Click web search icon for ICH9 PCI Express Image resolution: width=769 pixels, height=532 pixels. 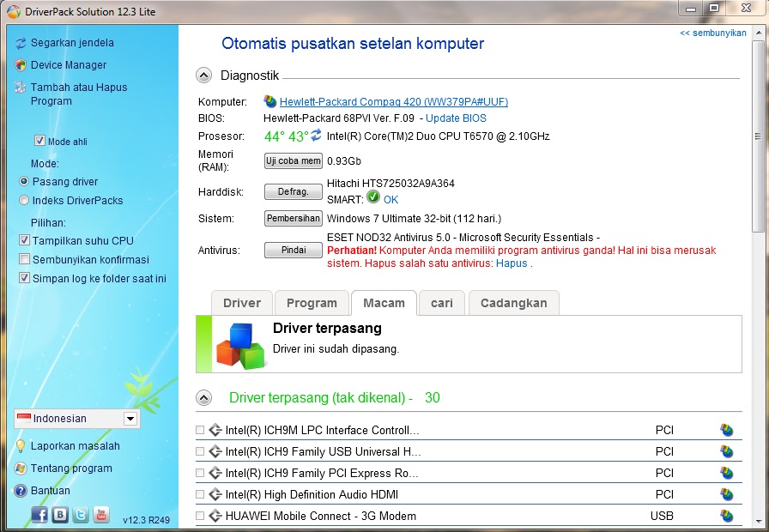726,473
